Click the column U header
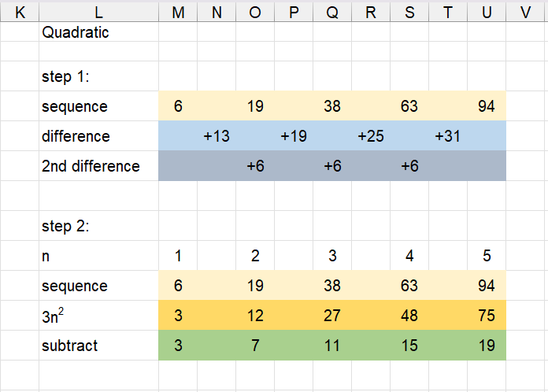The width and height of the screenshot is (548, 392). (487, 13)
